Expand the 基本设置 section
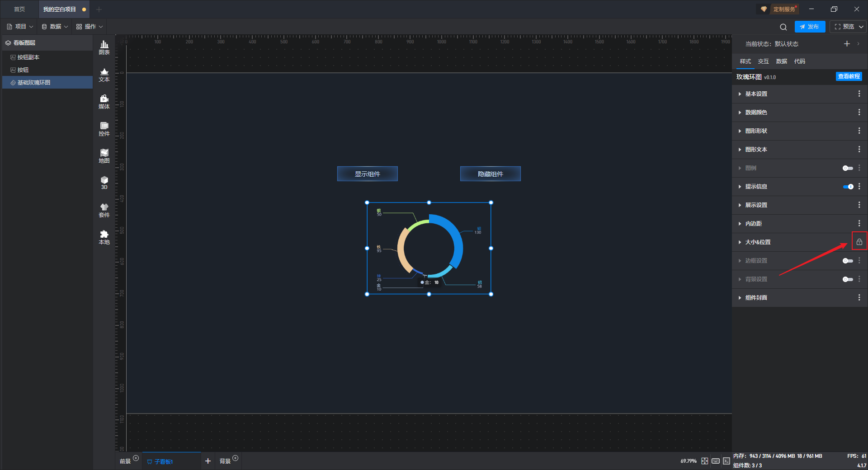 click(x=756, y=94)
